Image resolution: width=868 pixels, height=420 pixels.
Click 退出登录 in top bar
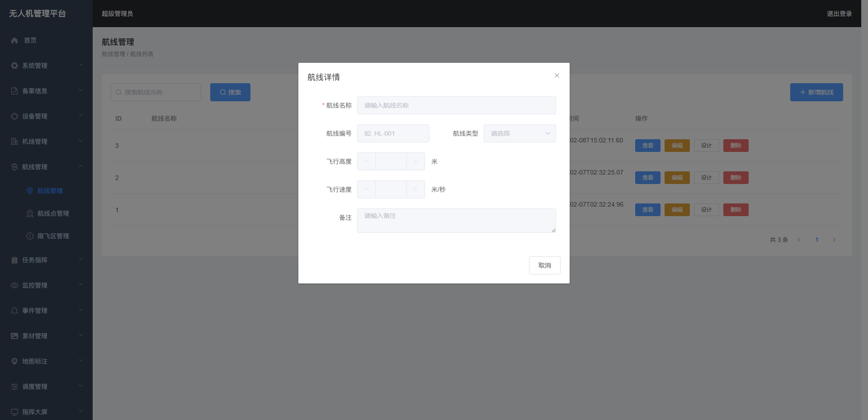(x=839, y=14)
